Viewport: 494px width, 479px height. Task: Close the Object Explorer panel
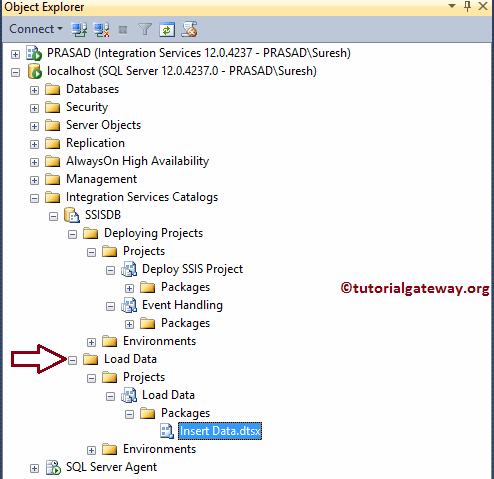pyautogui.click(x=483, y=6)
